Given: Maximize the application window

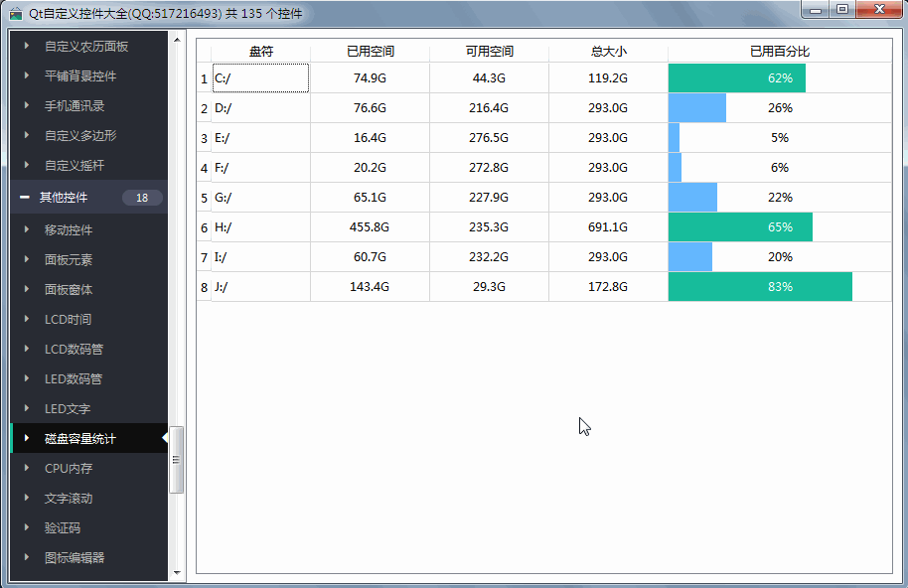Looking at the screenshot, I should 842,10.
